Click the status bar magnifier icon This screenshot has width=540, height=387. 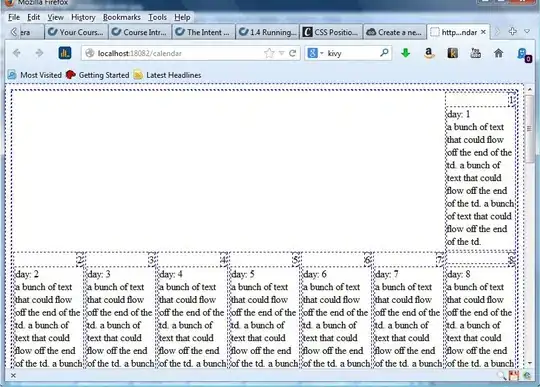(501, 376)
